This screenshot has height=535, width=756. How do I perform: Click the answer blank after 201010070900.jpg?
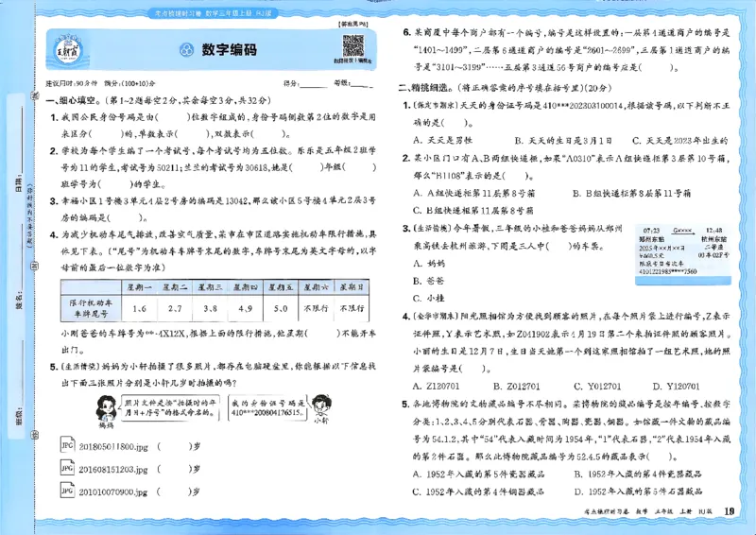174,492
